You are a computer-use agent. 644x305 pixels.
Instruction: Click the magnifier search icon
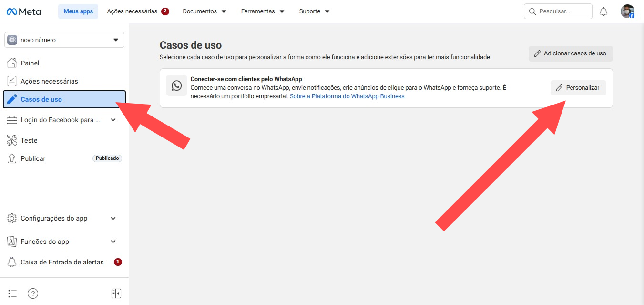pos(532,11)
